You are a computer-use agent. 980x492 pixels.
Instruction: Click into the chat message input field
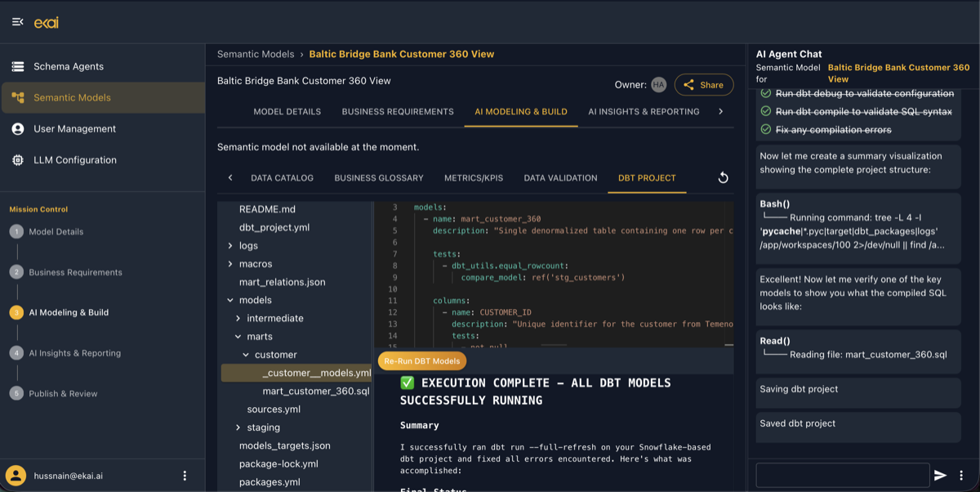[x=843, y=475]
